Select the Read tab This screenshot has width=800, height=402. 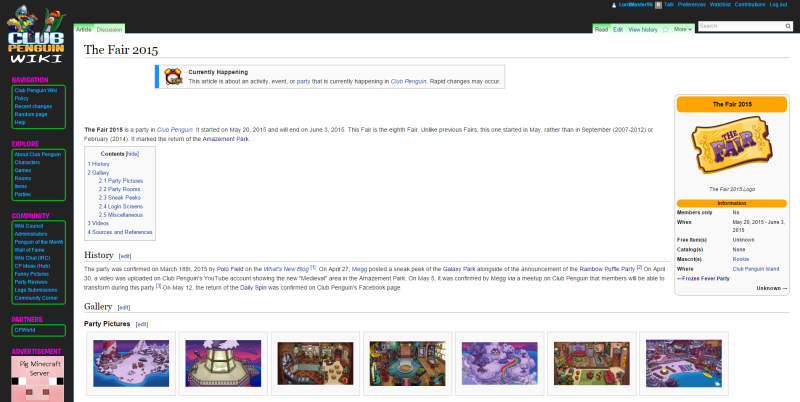[x=602, y=30]
